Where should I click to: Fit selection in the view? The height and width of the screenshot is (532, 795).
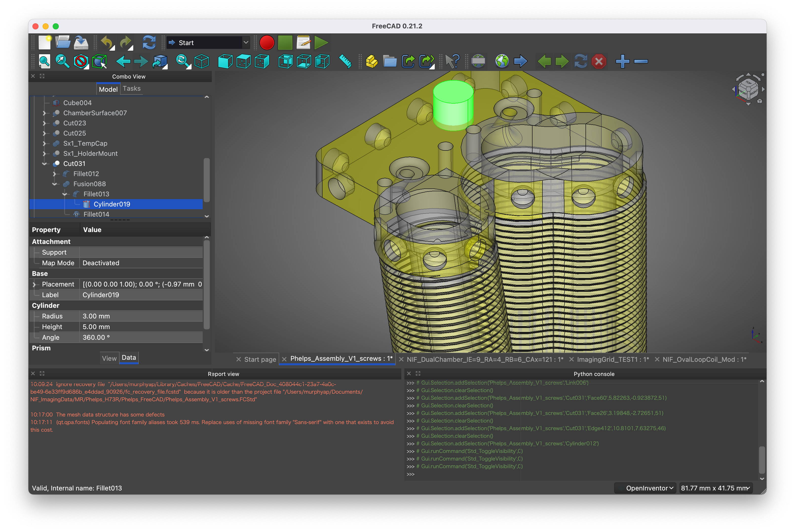[x=62, y=61]
